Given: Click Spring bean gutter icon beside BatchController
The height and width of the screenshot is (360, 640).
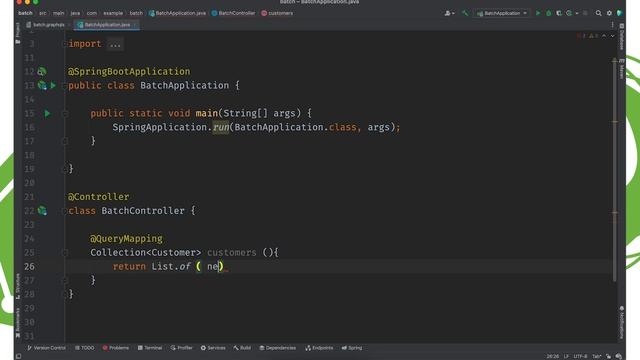Looking at the screenshot, I should 42,211.
